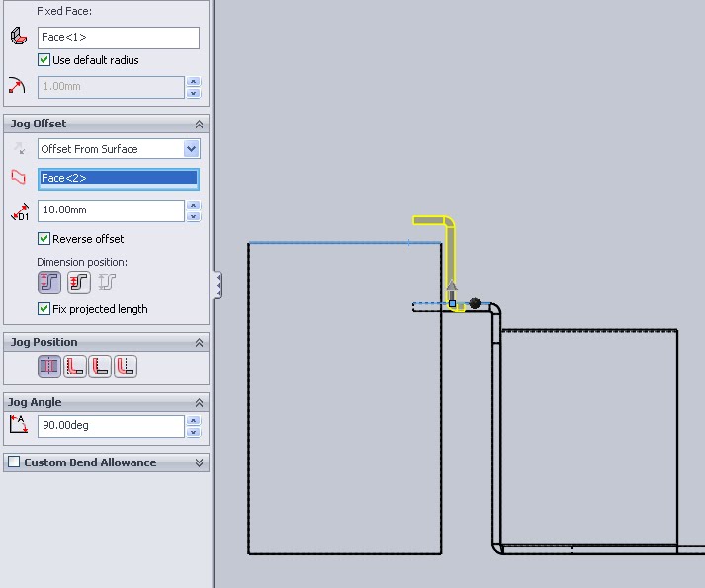Select Material Inside jog position
Viewport: 705px width, 588px height.
(74, 366)
